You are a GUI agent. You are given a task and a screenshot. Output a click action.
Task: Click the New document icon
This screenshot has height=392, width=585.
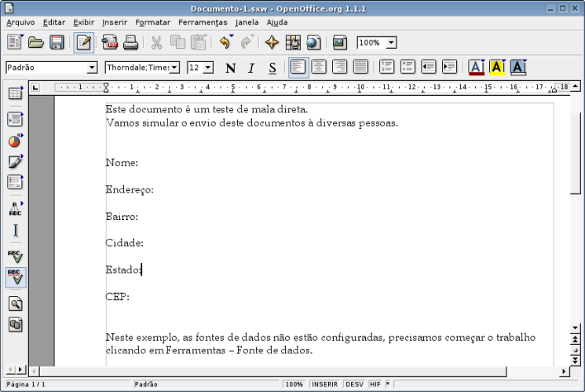tap(15, 42)
